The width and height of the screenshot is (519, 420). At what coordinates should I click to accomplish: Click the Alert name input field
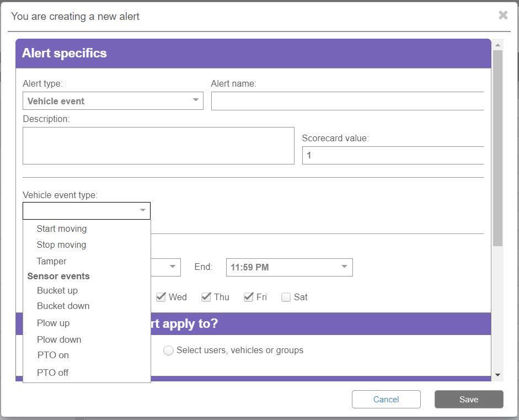point(347,101)
